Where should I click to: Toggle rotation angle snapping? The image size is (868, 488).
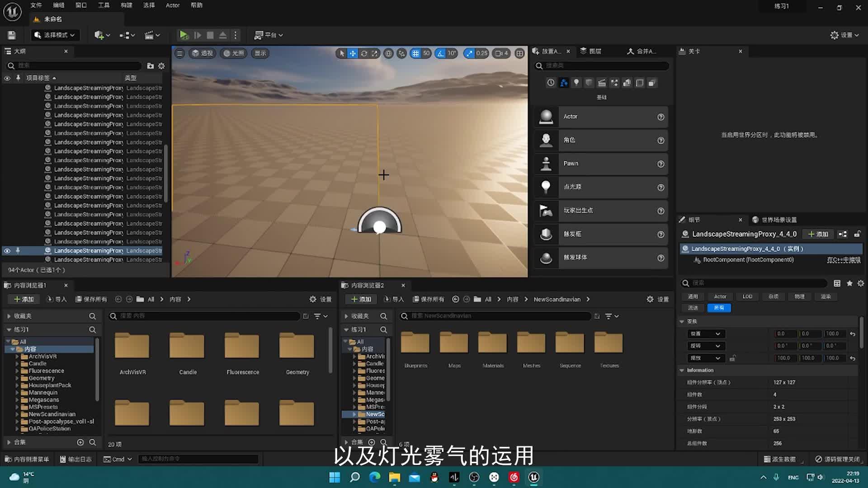tap(440, 53)
